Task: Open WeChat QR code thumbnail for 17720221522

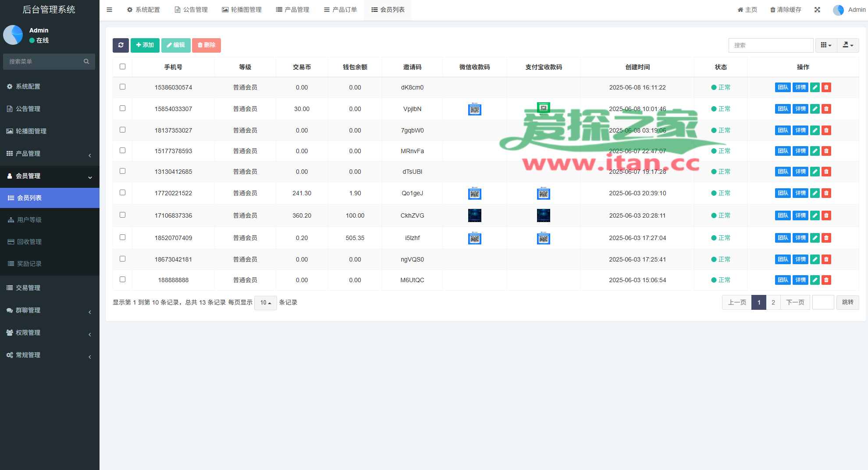Action: click(x=474, y=194)
